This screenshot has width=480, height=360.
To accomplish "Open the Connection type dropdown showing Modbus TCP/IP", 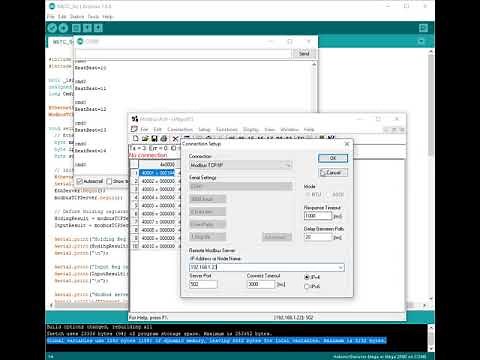I will coord(241,165).
